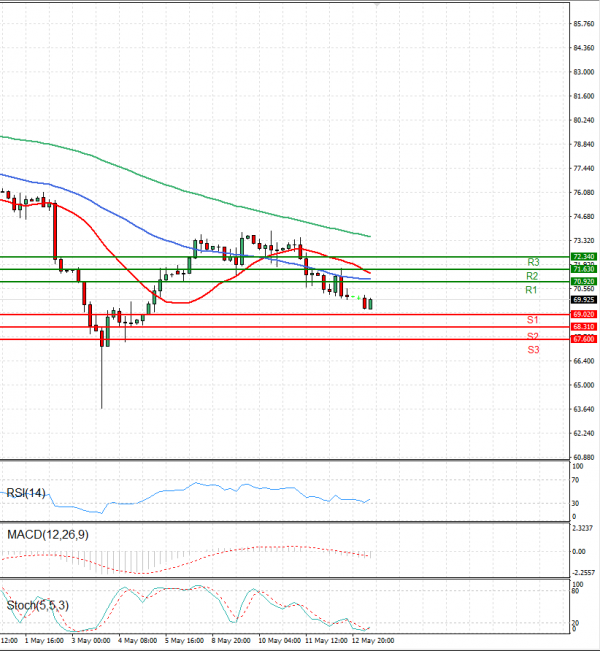Click the 74.680 price axis value
The image size is (600, 651).
[584, 216]
